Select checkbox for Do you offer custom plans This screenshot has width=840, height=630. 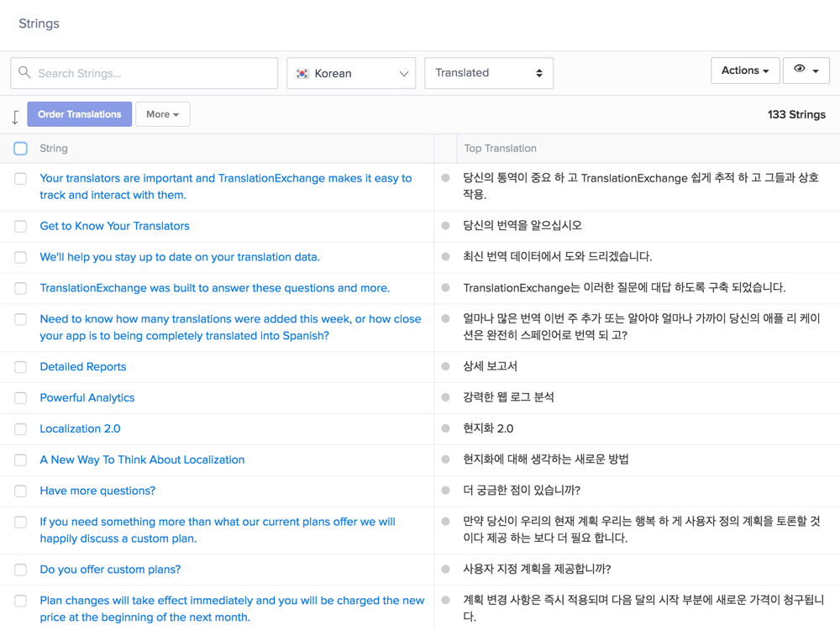pos(20,570)
